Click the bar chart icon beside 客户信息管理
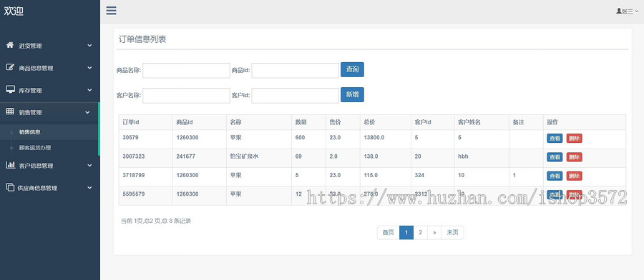The image size is (644, 280). (x=10, y=165)
